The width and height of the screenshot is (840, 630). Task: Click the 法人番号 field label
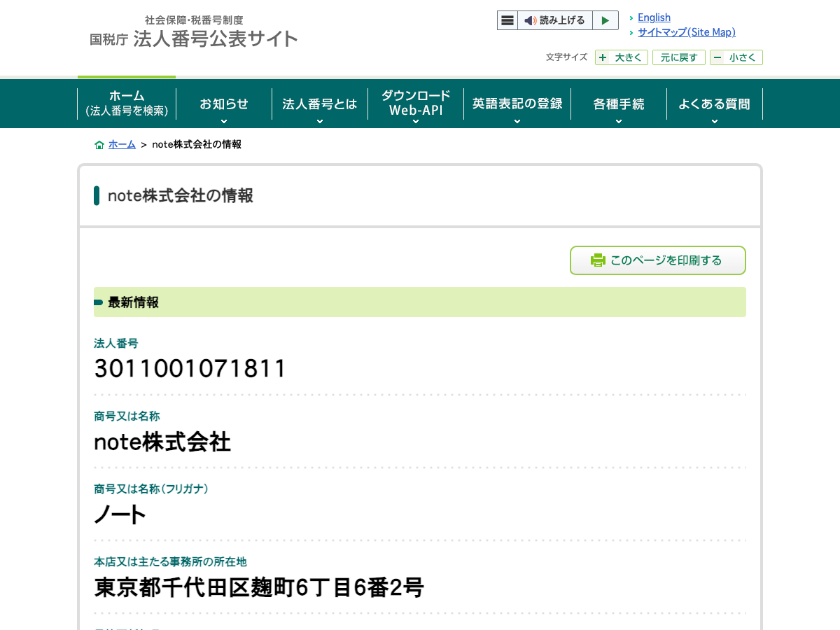click(x=116, y=344)
